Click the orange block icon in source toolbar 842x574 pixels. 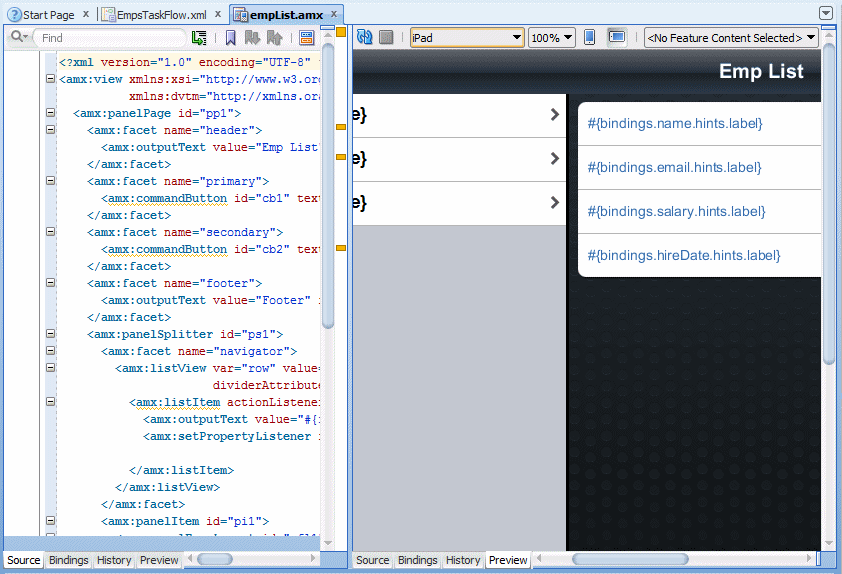306,38
